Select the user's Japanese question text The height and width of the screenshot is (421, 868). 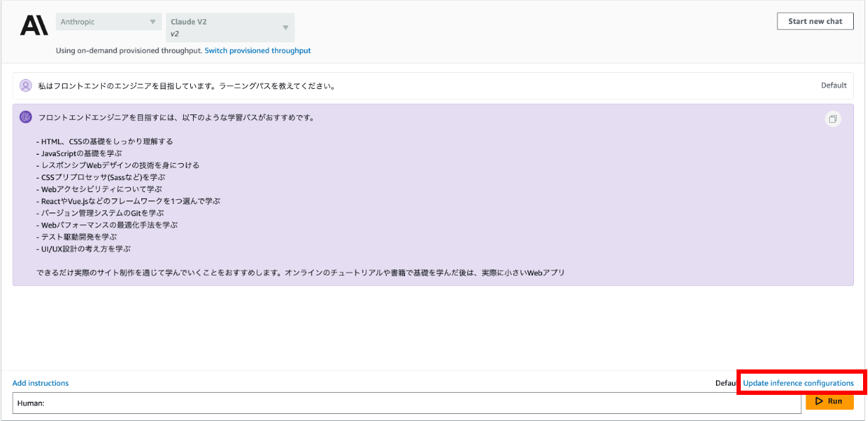pyautogui.click(x=186, y=86)
